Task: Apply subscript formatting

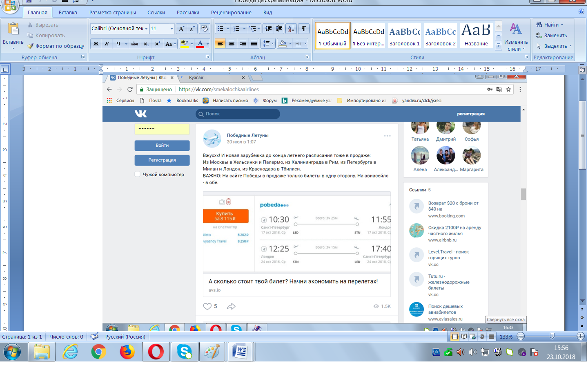Action: (146, 44)
